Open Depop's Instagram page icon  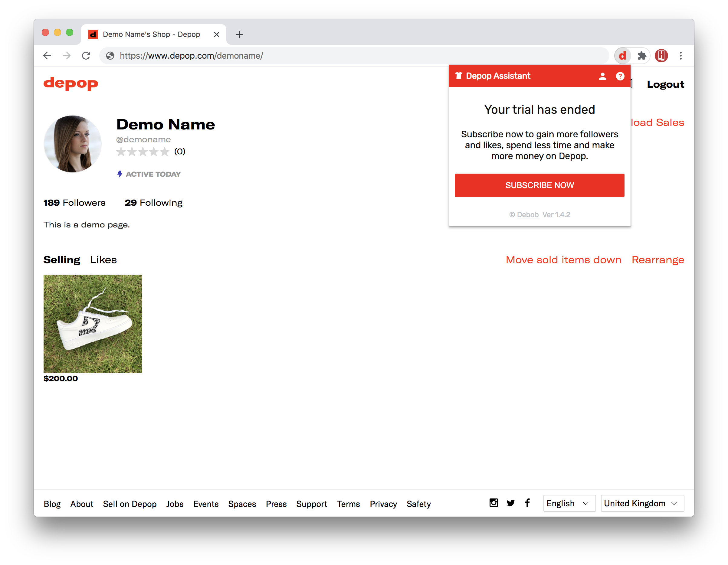[493, 503]
